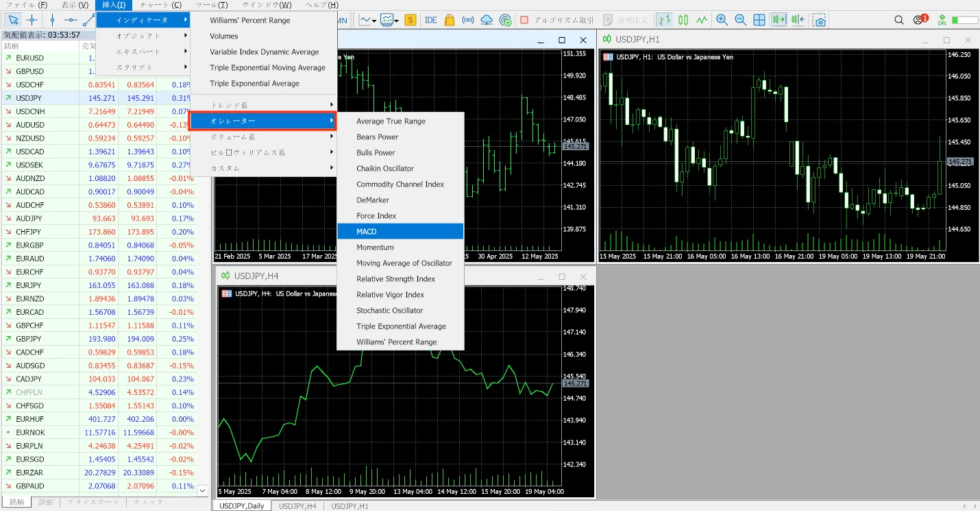980x511 pixels.
Task: Choose the vertical line drawing tool
Action: pyautogui.click(x=53, y=20)
